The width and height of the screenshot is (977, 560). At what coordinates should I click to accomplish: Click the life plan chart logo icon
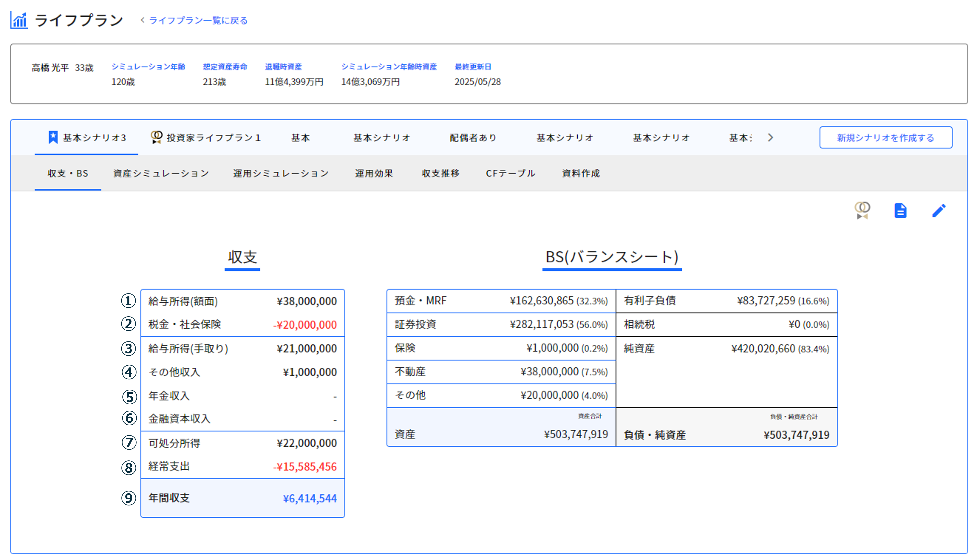[19, 20]
